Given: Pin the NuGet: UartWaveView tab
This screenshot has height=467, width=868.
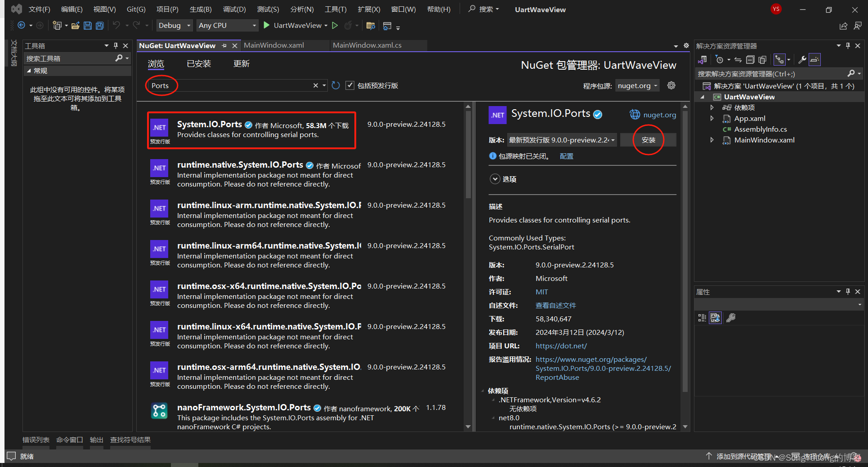Looking at the screenshot, I should (224, 45).
